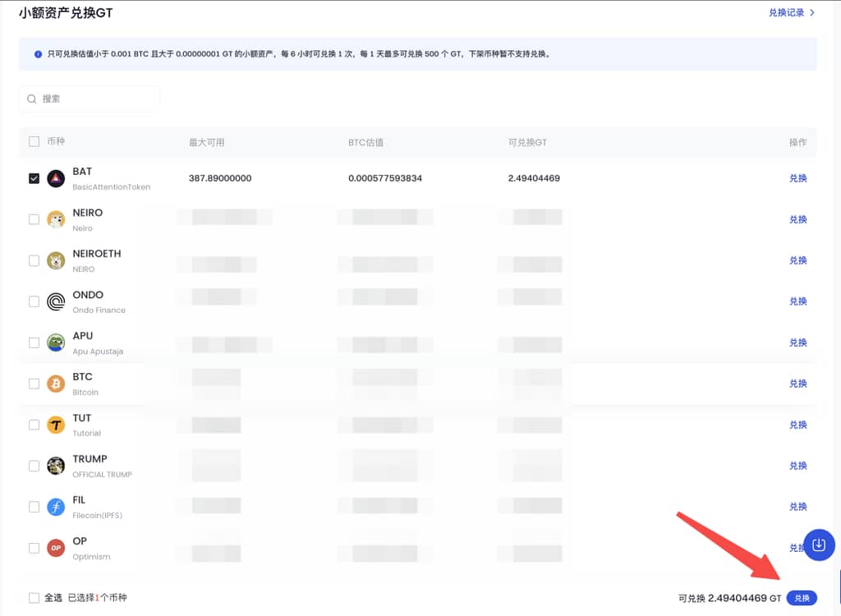This screenshot has width=841, height=616.
Task: Click 兑换 link in the TRUMP row
Action: [797, 466]
